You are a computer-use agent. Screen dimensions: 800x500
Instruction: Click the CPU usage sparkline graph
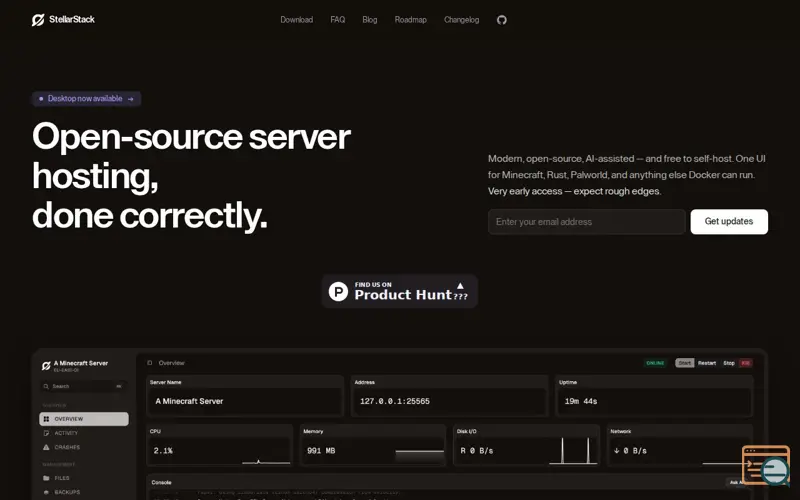tap(266, 461)
